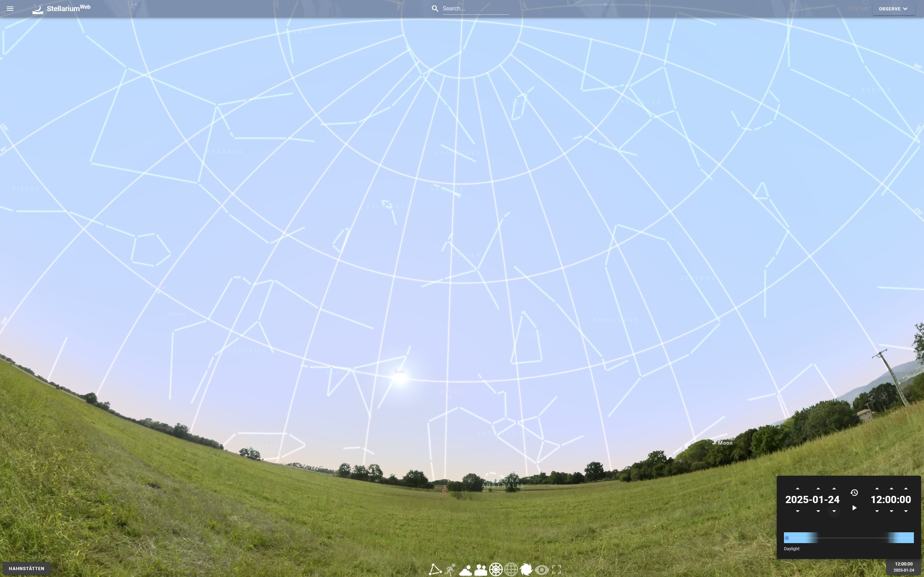
Task: Expand the OBSERVE dropdown menu
Action: click(893, 9)
